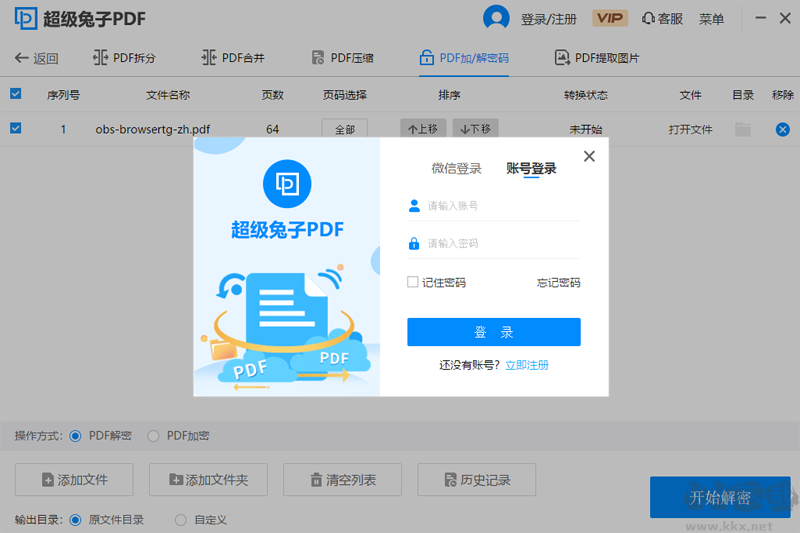Click 打开文件 for the PDF row
The width and height of the screenshot is (800, 533).
pos(690,130)
